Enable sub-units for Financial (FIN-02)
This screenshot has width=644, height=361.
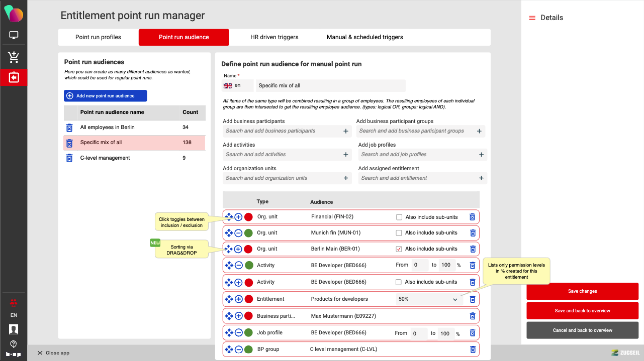point(399,217)
